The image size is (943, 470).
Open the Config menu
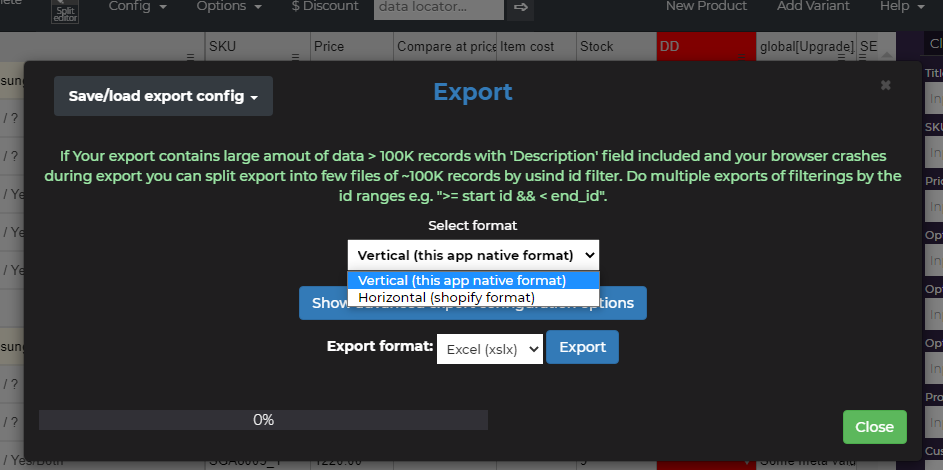pyautogui.click(x=138, y=7)
